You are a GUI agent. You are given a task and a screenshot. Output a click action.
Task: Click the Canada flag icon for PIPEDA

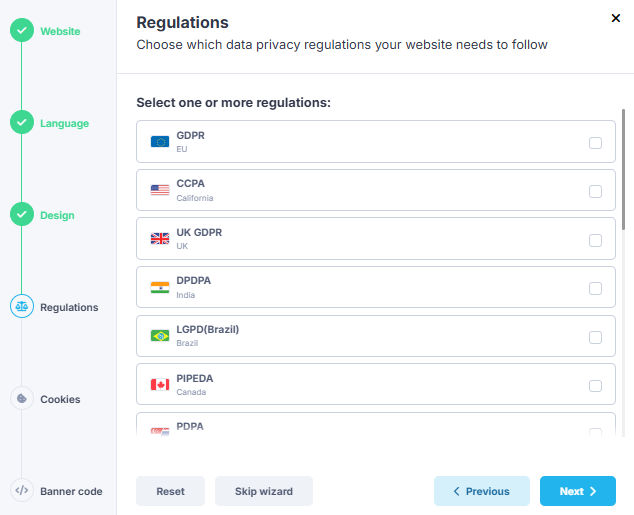pos(160,385)
